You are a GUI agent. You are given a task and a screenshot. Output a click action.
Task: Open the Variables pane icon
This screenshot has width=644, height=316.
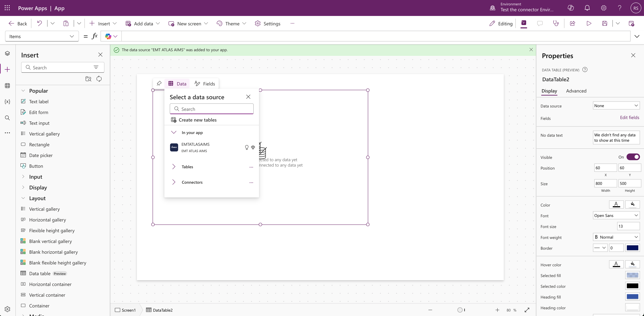click(x=7, y=102)
